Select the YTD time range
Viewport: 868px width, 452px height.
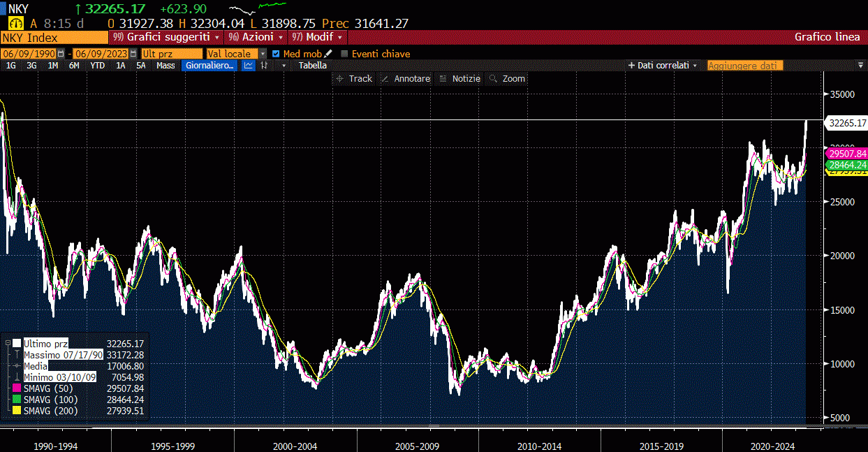pyautogui.click(x=98, y=66)
